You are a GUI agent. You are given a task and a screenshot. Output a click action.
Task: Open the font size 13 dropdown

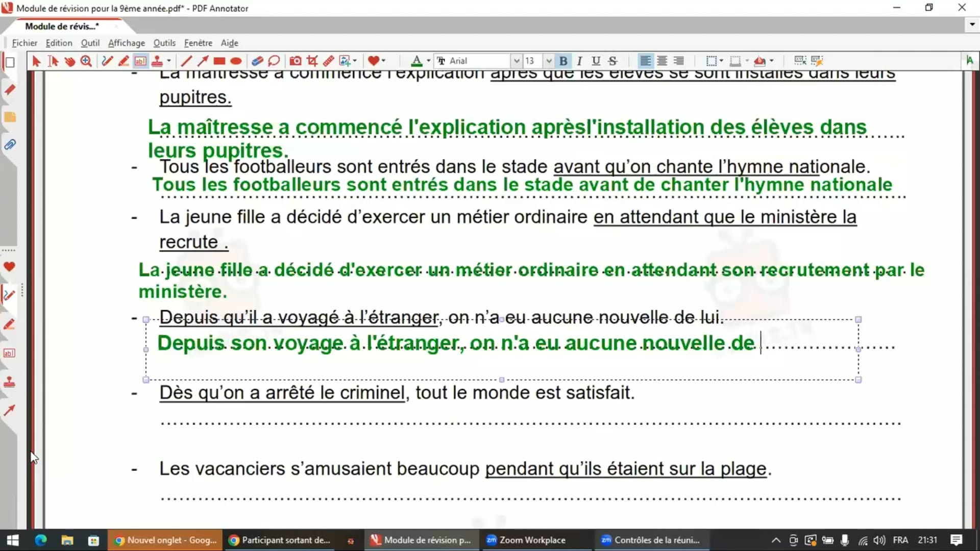(549, 61)
